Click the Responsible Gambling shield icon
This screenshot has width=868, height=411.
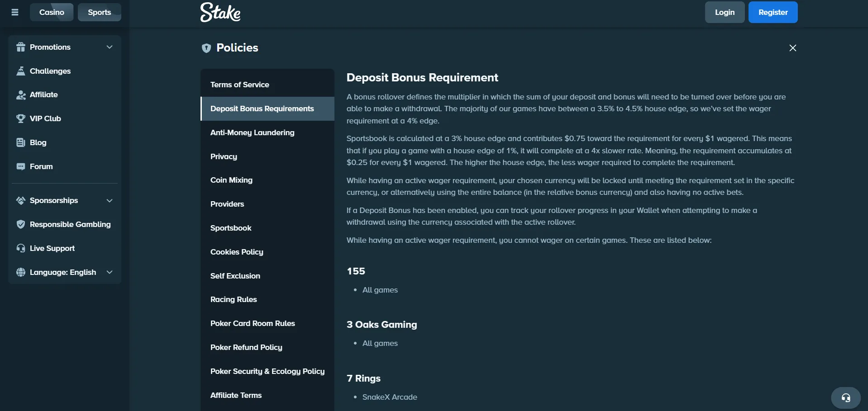tap(20, 224)
